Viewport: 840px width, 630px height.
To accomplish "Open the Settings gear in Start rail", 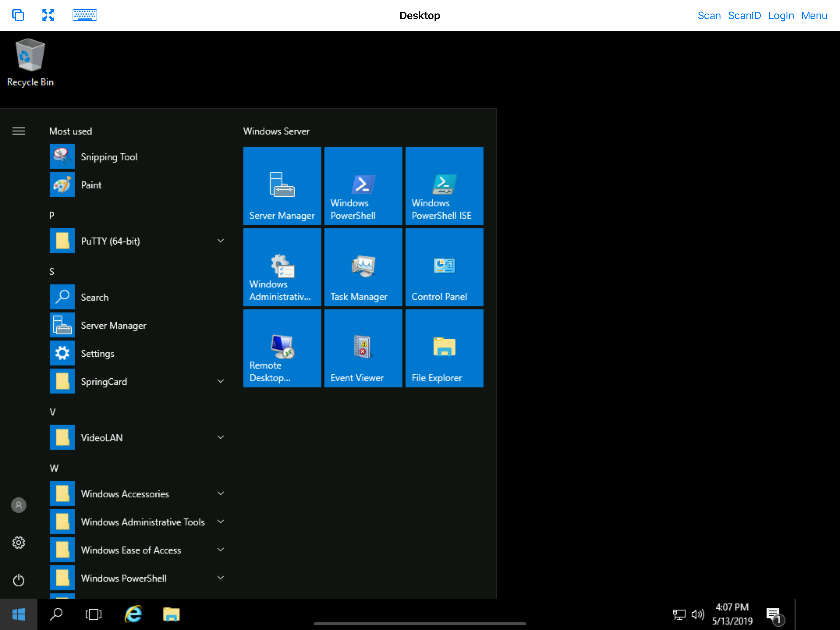I will coord(19,543).
